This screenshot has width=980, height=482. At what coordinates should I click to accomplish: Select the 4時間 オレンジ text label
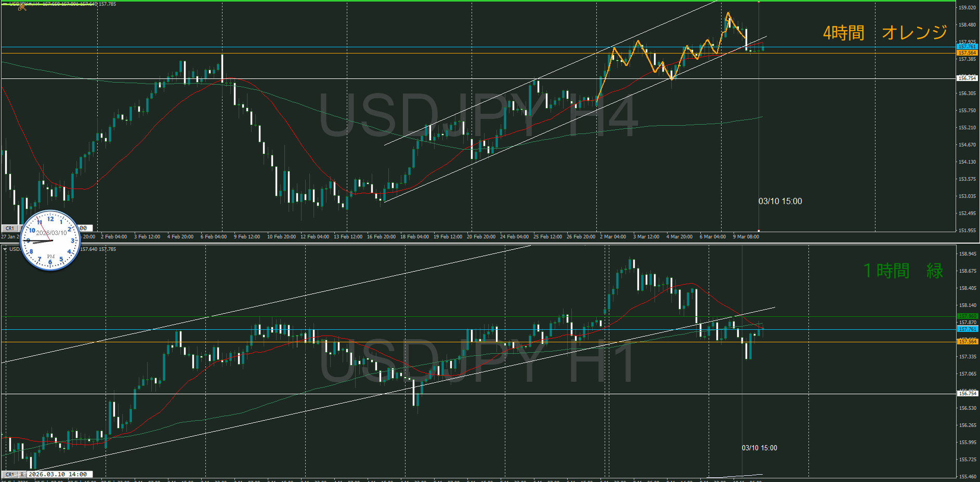[884, 33]
